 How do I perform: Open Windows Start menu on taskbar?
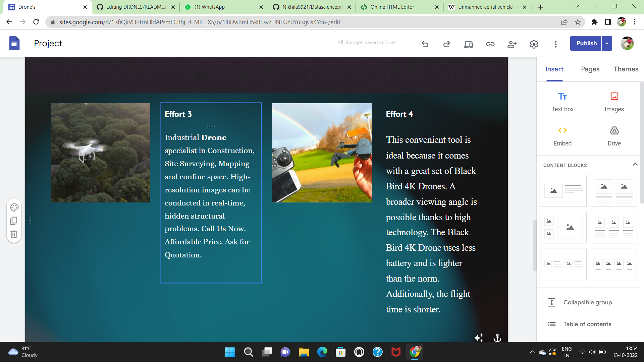[x=230, y=352]
